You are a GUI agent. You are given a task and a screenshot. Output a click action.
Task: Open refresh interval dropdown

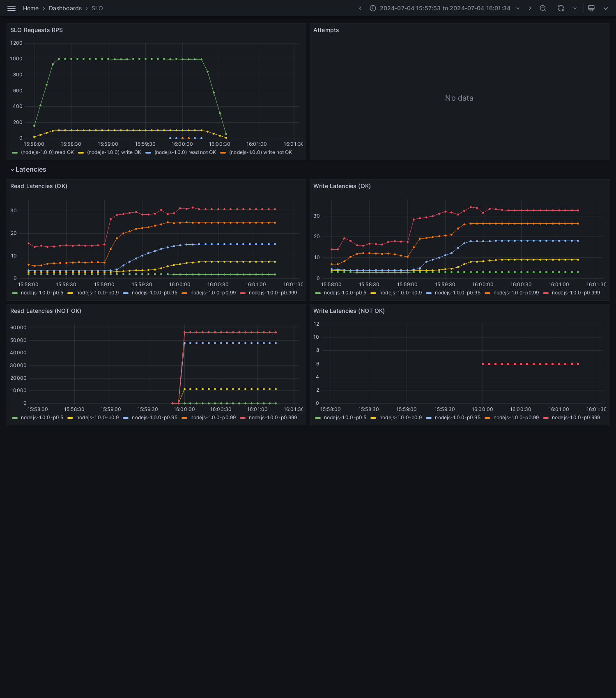[x=575, y=8]
